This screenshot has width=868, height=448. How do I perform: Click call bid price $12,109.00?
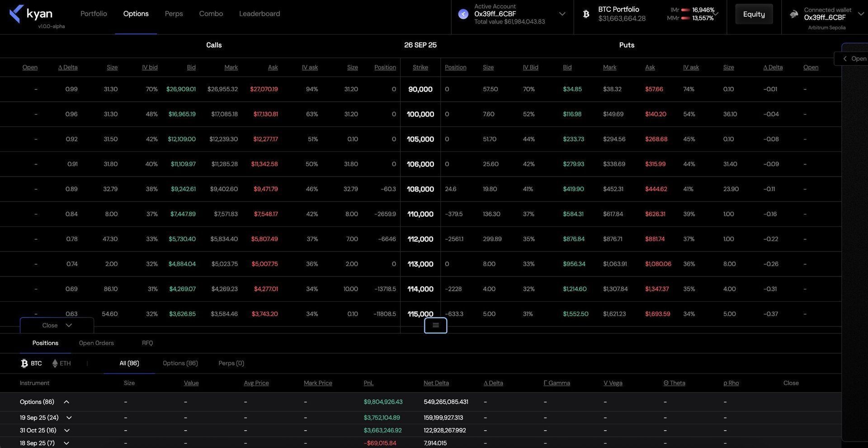[x=182, y=139]
